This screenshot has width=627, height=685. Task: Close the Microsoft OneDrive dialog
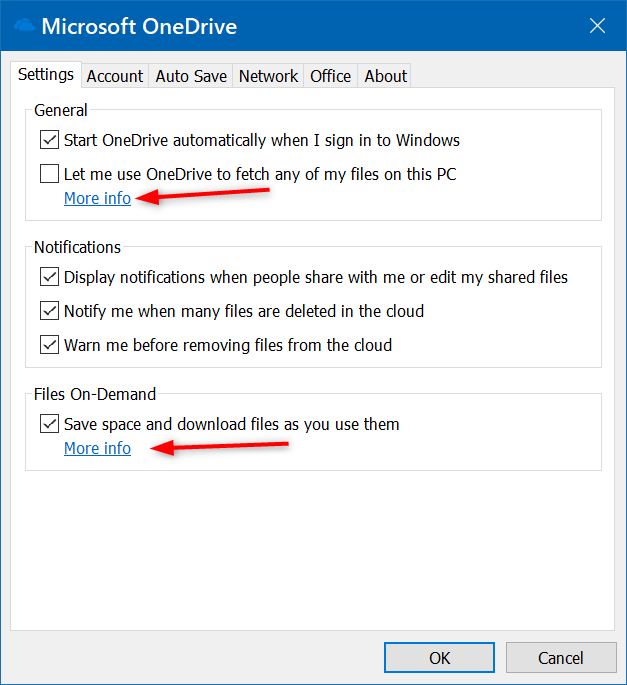pyautogui.click(x=597, y=26)
